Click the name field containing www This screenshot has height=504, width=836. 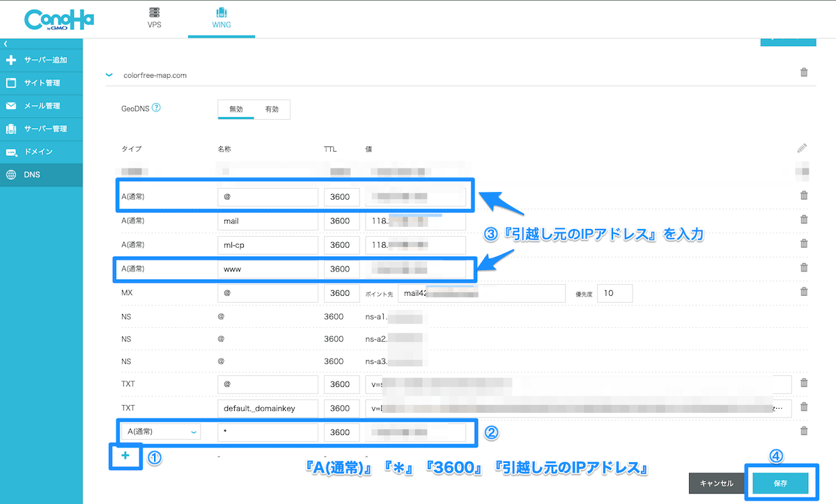(268, 269)
